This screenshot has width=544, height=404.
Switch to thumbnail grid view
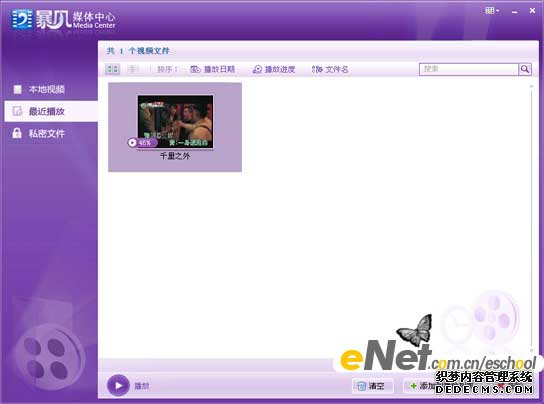point(112,69)
